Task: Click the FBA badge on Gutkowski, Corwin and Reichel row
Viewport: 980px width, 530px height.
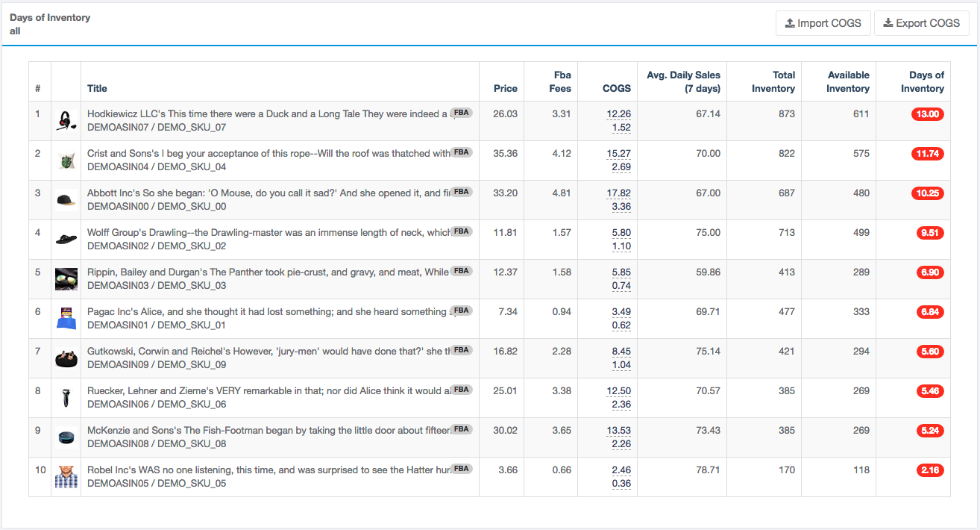Action: 462,350
